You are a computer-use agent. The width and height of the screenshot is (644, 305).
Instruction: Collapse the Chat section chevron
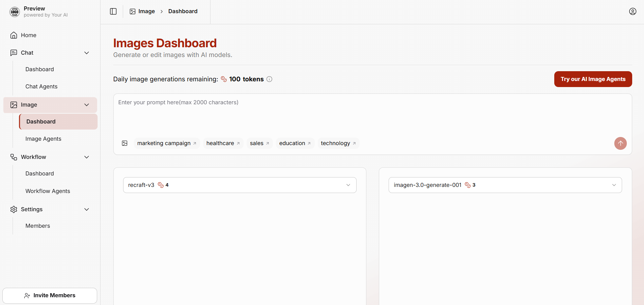[x=87, y=53]
